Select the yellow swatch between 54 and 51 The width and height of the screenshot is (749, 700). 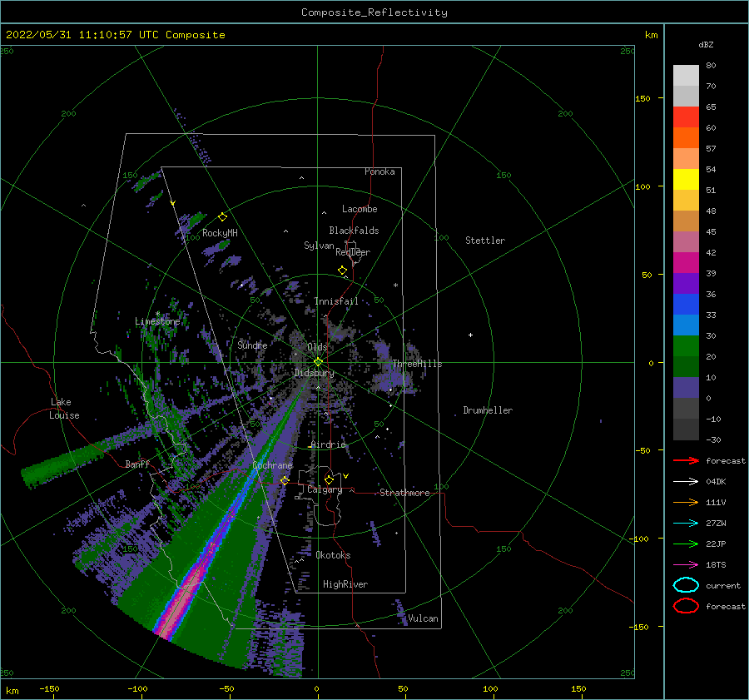pyautogui.click(x=686, y=180)
